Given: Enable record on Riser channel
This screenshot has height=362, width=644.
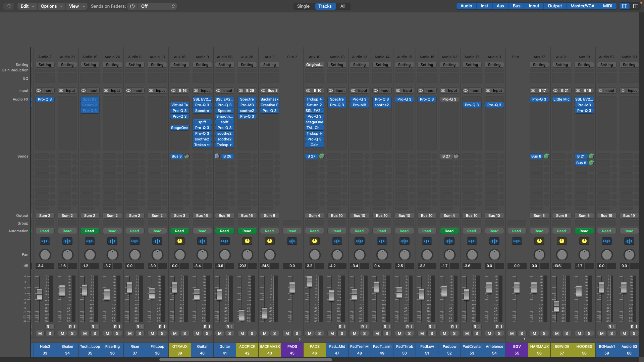Looking at the screenshot, I should point(138,326).
